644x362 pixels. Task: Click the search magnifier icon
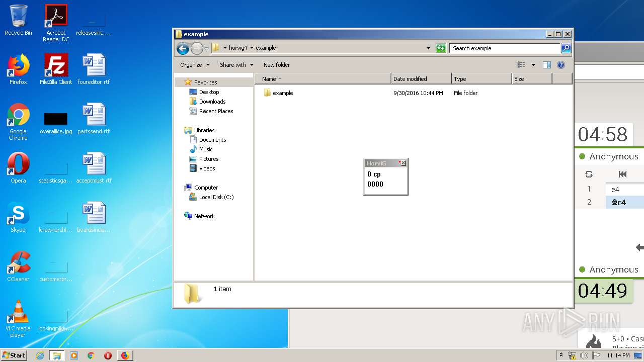coord(566,48)
